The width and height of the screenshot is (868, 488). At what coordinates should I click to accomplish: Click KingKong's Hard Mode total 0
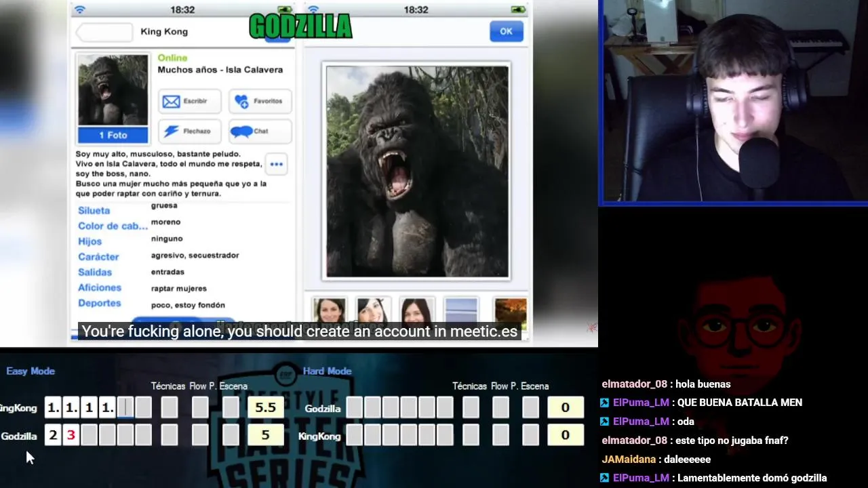tap(566, 435)
